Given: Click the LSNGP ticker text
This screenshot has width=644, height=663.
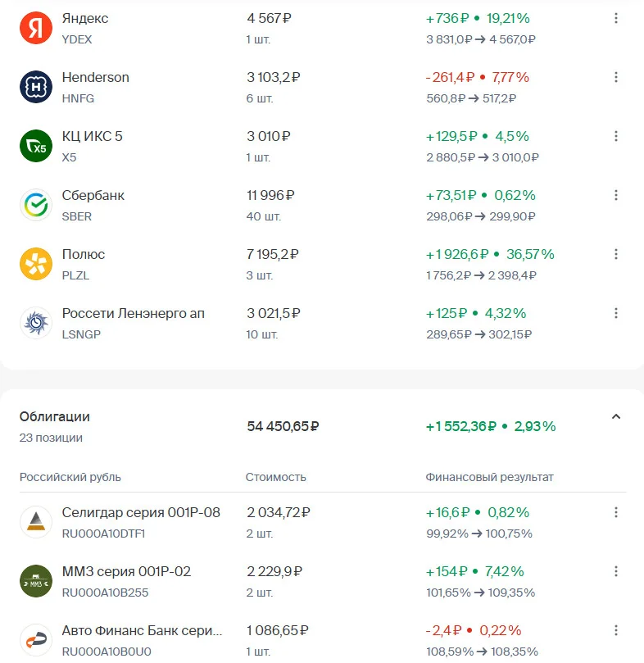Looking at the screenshot, I should 81,334.
